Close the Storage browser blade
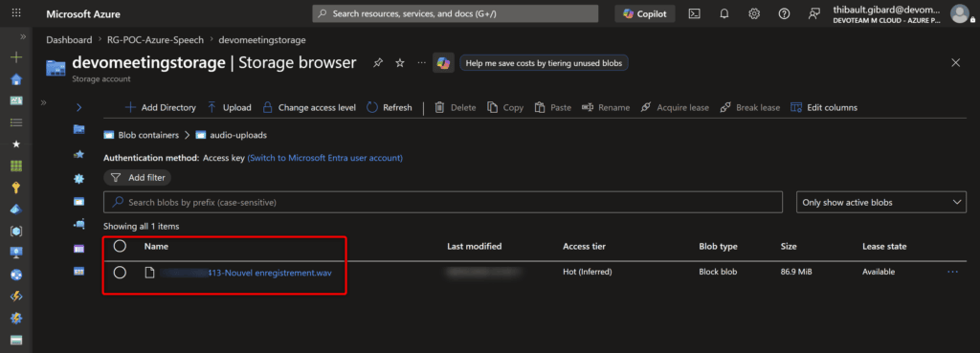 (955, 62)
